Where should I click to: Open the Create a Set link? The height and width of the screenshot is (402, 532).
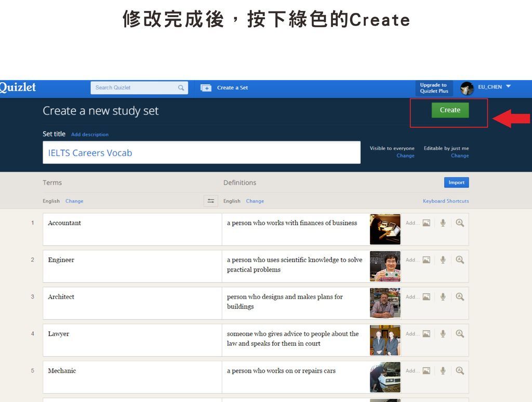click(x=232, y=87)
